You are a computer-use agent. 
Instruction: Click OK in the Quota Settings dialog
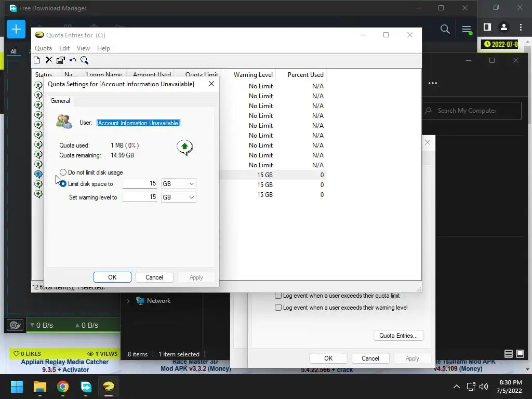tap(112, 277)
